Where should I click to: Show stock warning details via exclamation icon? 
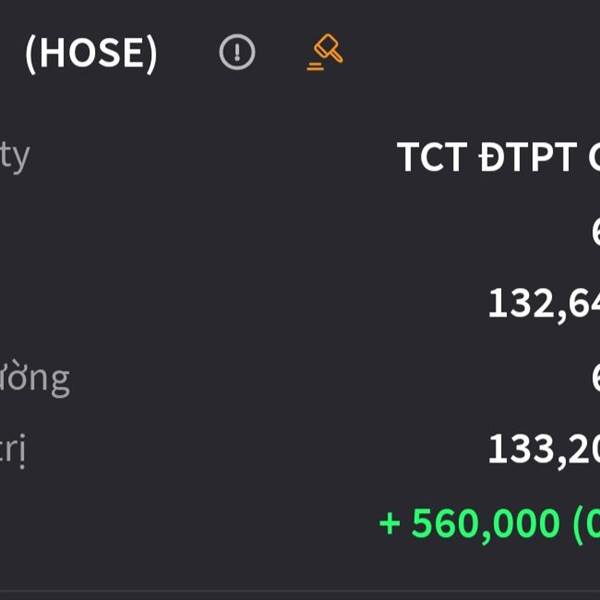coord(237,52)
